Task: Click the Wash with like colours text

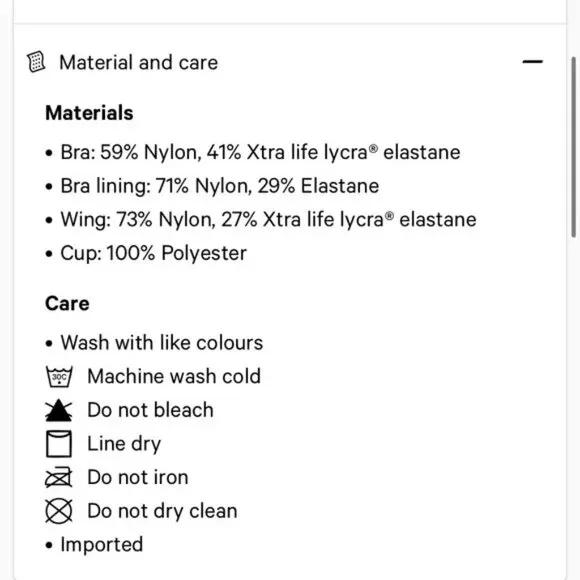Action: [x=162, y=343]
